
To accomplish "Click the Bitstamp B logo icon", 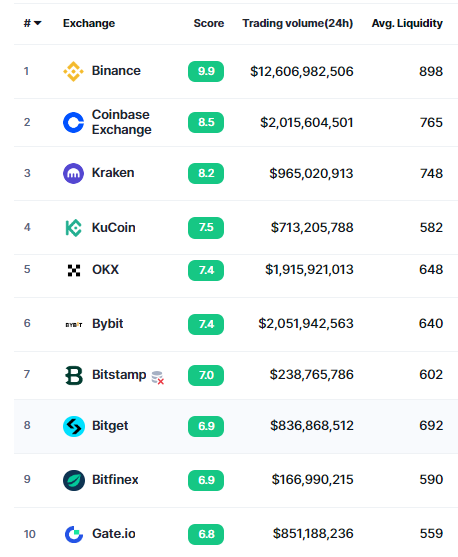I will coord(74,375).
